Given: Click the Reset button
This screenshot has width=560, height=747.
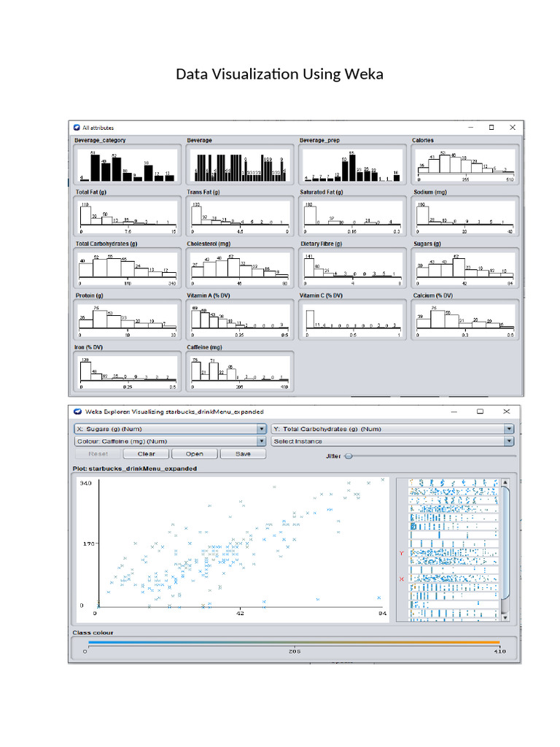Looking at the screenshot, I should pos(98,454).
